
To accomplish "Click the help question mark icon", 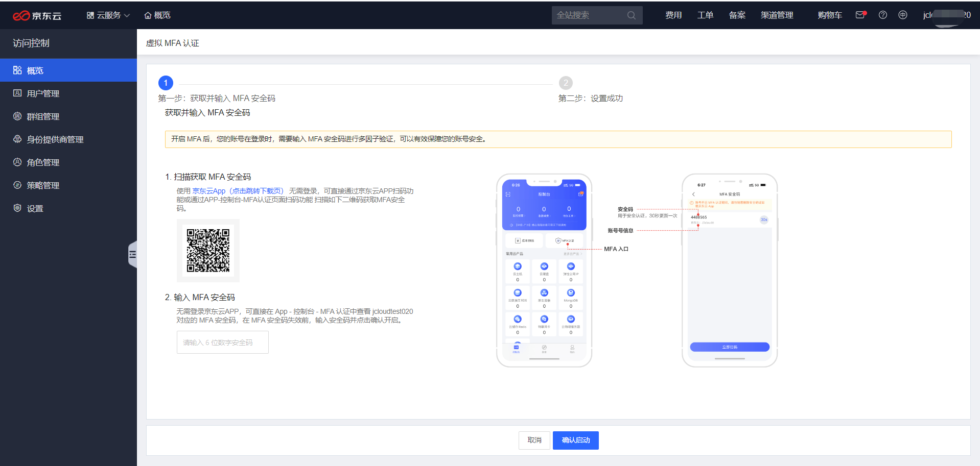I will point(883,15).
